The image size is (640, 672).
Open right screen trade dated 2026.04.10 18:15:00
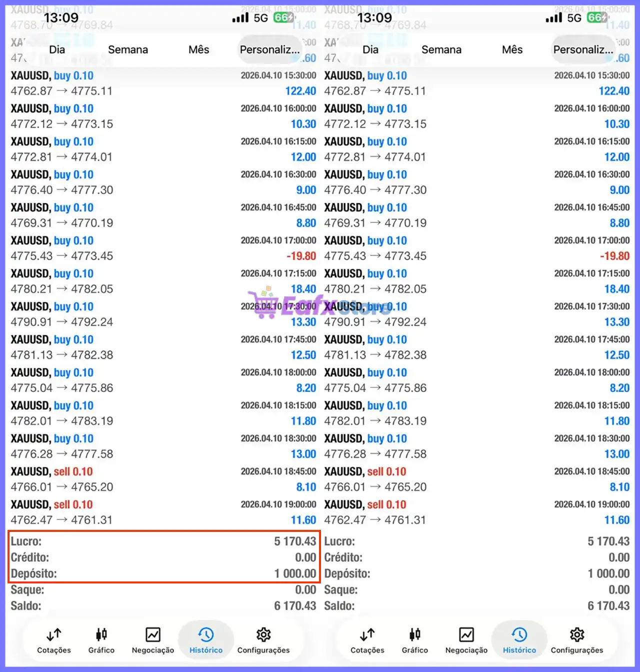click(x=477, y=413)
